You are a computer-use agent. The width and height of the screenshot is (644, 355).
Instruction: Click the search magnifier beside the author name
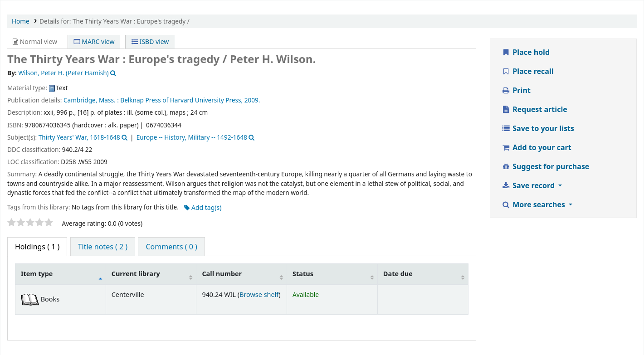click(x=112, y=73)
